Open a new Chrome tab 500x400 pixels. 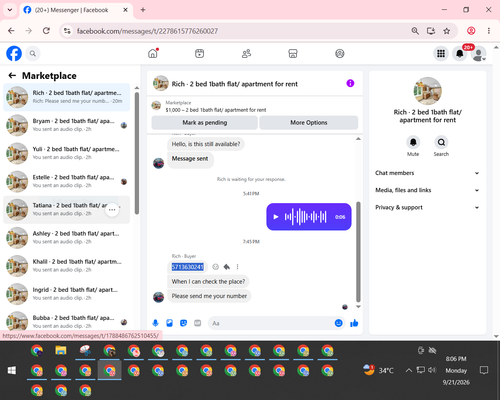143,10
